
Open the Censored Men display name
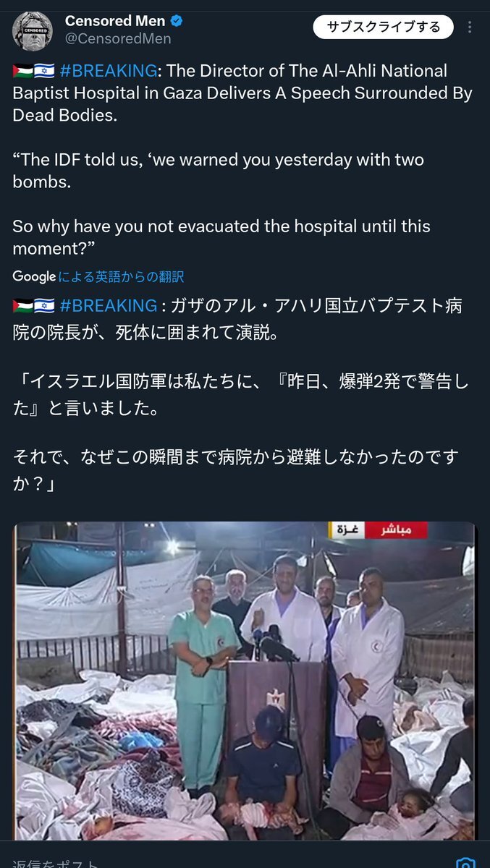[114, 21]
